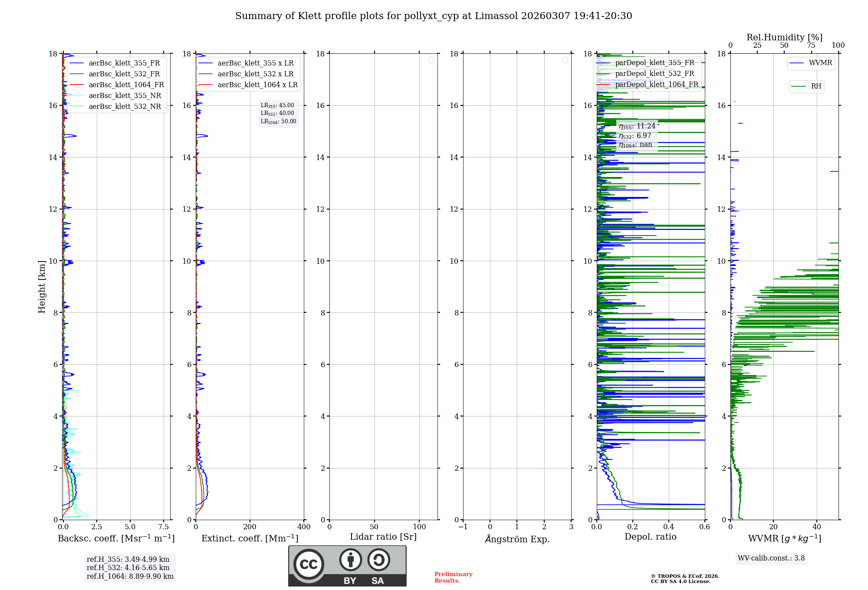Click the WVMR legend entry
Image resolution: width=868 pixels, height=590 pixels.
point(820,63)
